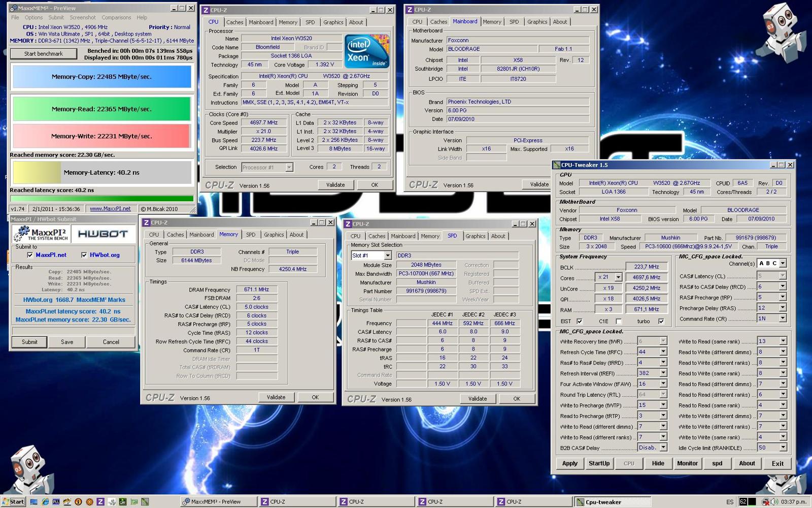Toggle turbo checkbox in CPU-Tweaker
Screen dimensions: 812x508
click(x=661, y=321)
